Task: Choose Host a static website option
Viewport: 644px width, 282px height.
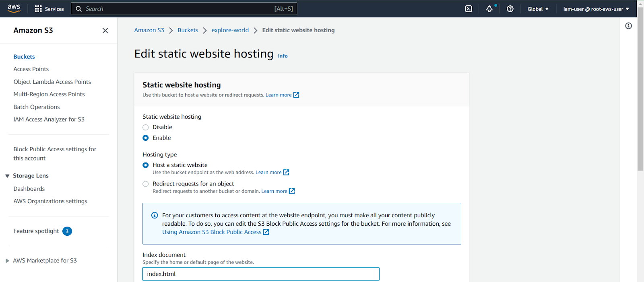Action: [x=146, y=165]
